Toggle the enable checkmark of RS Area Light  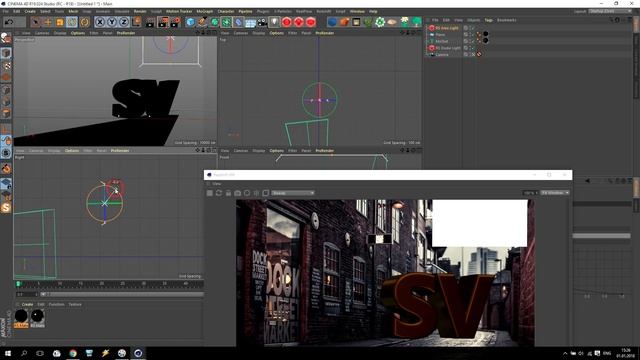474,28
